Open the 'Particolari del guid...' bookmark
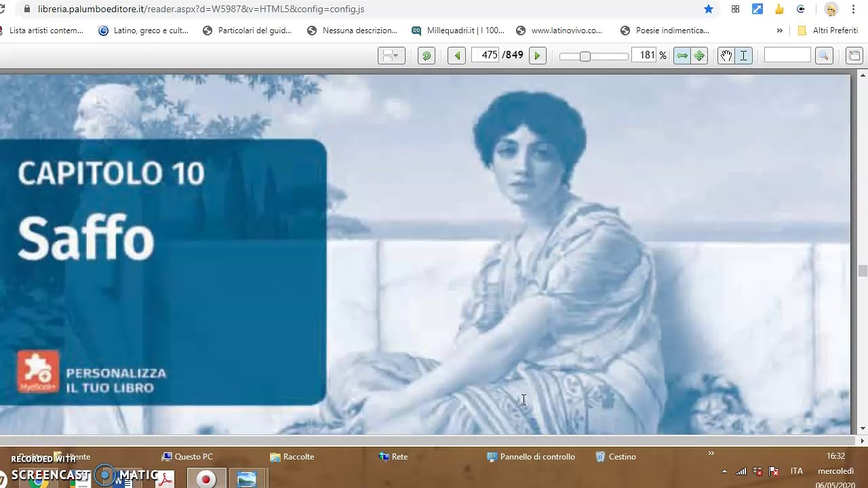This screenshot has width=868, height=488. (248, 30)
